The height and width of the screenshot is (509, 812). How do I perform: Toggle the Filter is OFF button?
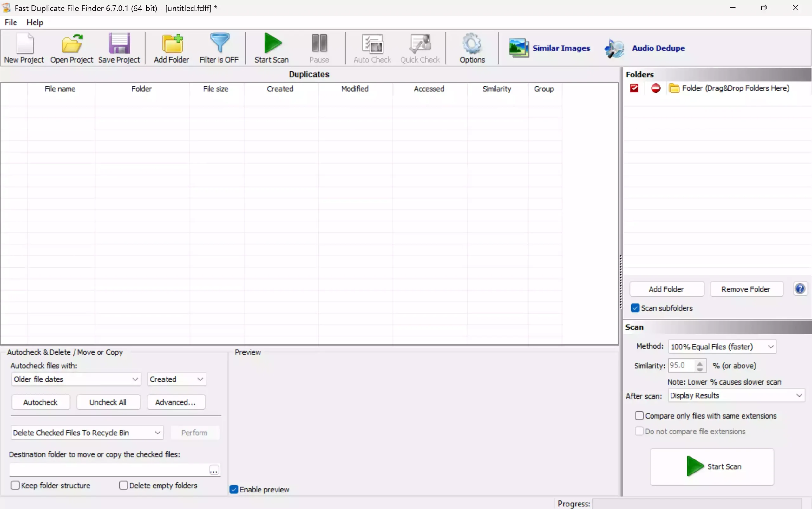(x=219, y=48)
